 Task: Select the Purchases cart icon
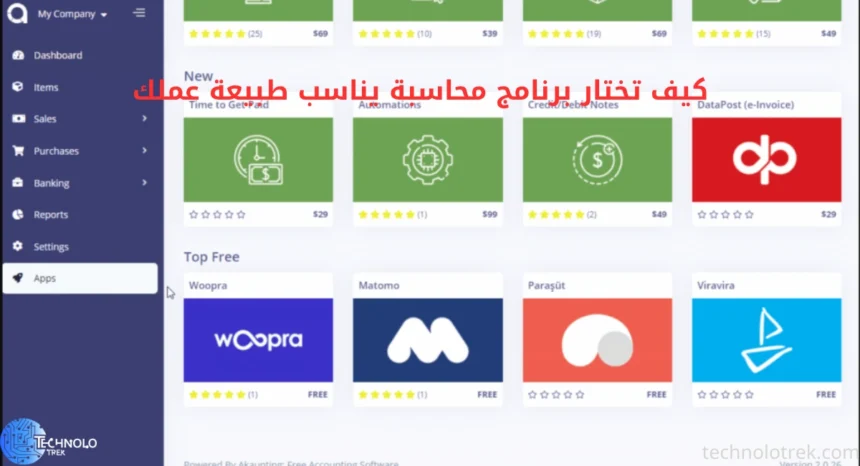pyautogui.click(x=18, y=151)
